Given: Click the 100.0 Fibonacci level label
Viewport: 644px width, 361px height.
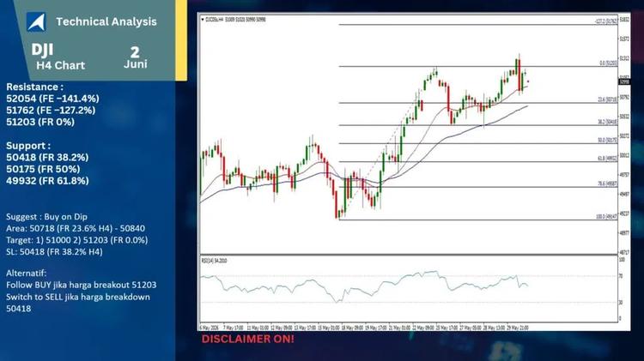Looking at the screenshot, I should click(606, 217).
